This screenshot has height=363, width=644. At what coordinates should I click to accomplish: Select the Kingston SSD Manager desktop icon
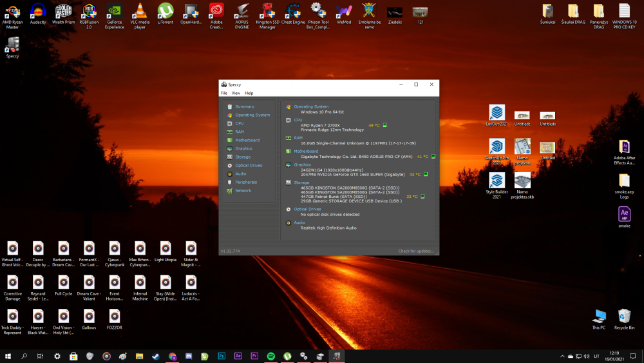pos(267,17)
